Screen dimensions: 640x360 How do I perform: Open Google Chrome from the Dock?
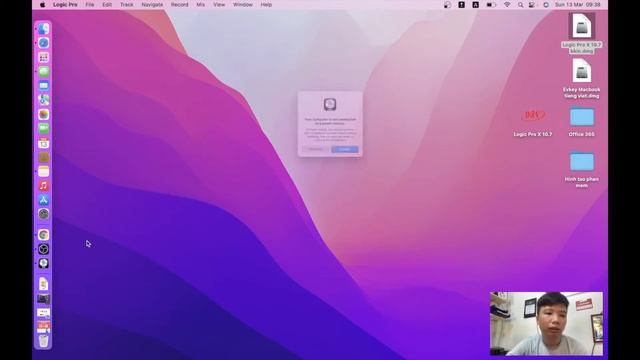click(x=44, y=235)
